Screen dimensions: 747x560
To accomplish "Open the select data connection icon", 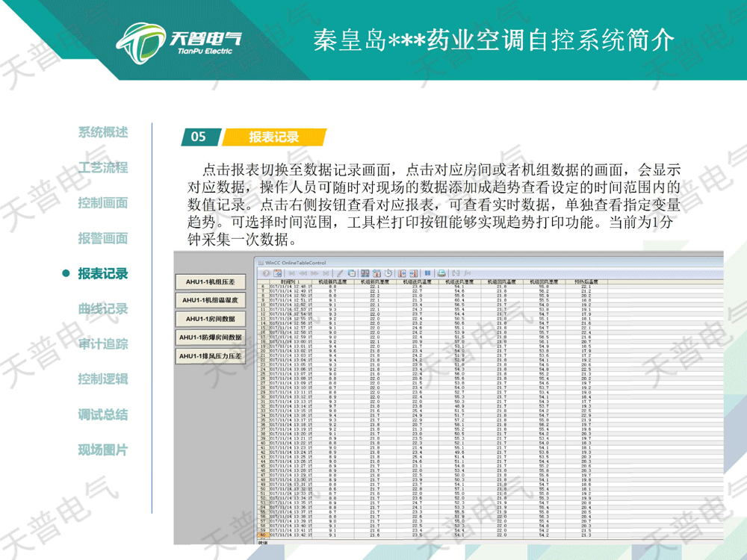I will (x=365, y=273).
